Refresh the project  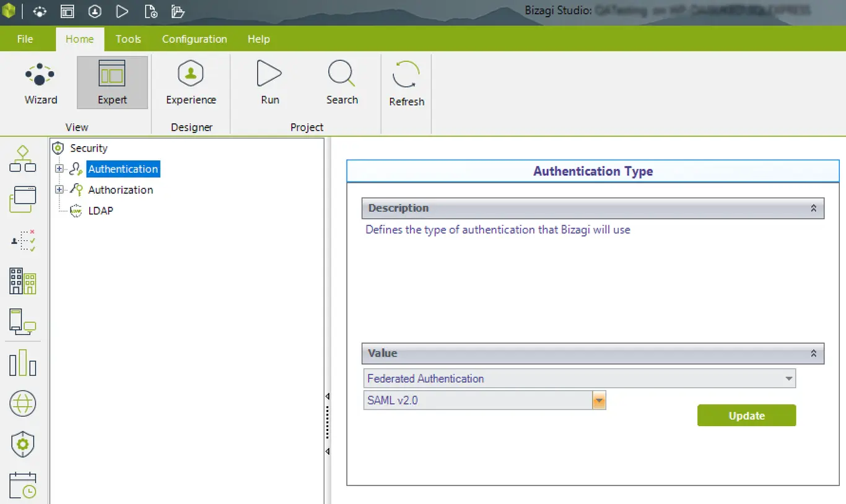pyautogui.click(x=406, y=84)
